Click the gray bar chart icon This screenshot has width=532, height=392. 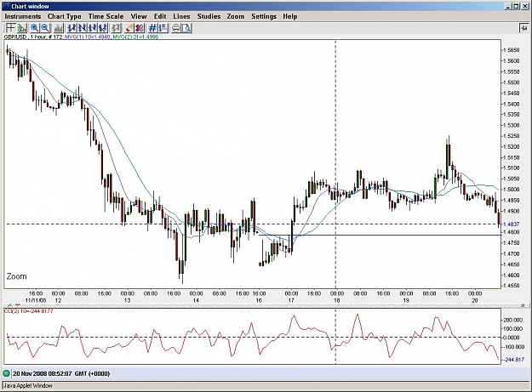point(59,28)
